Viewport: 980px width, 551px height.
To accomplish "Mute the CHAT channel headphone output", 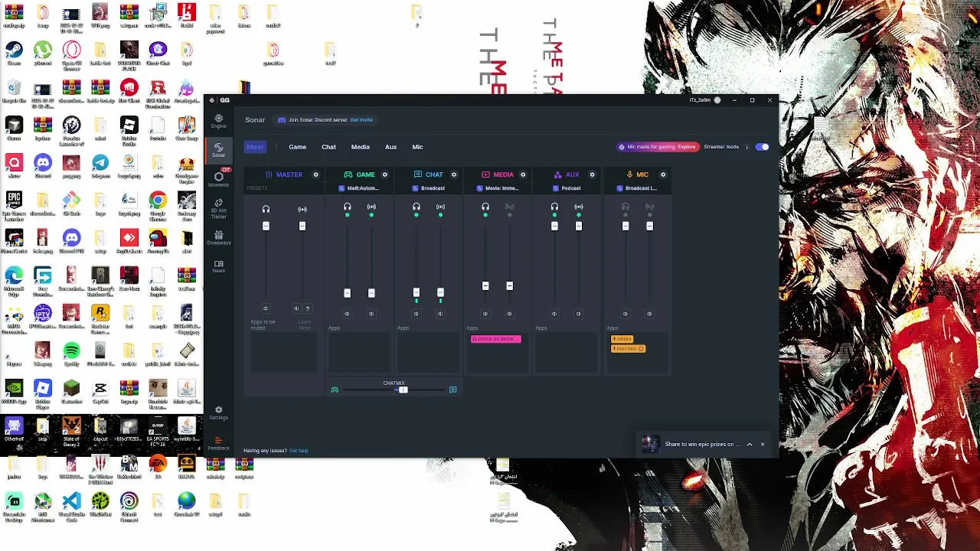I will 416,314.
